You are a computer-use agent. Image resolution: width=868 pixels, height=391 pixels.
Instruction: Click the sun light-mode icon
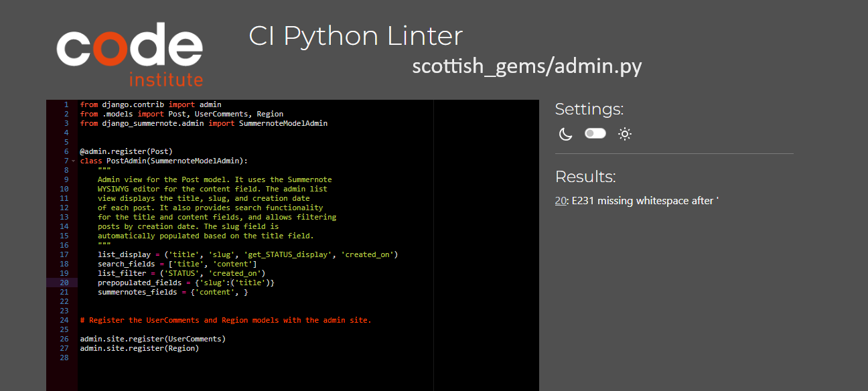pos(625,134)
